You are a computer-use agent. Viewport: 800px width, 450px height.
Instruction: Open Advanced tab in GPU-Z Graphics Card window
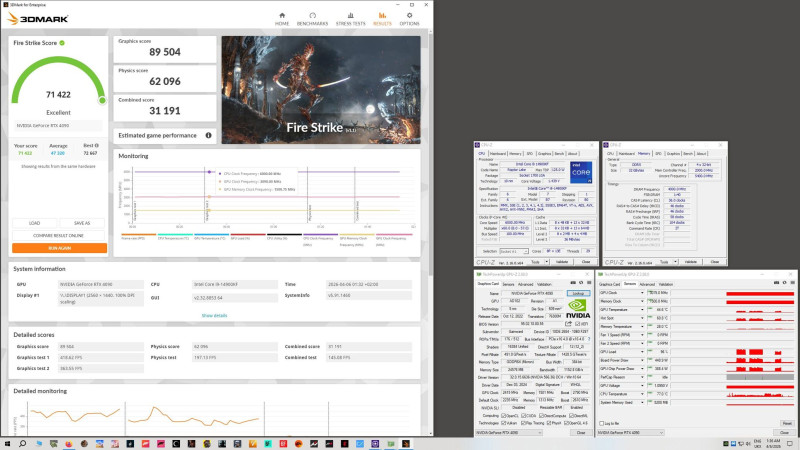pos(526,284)
